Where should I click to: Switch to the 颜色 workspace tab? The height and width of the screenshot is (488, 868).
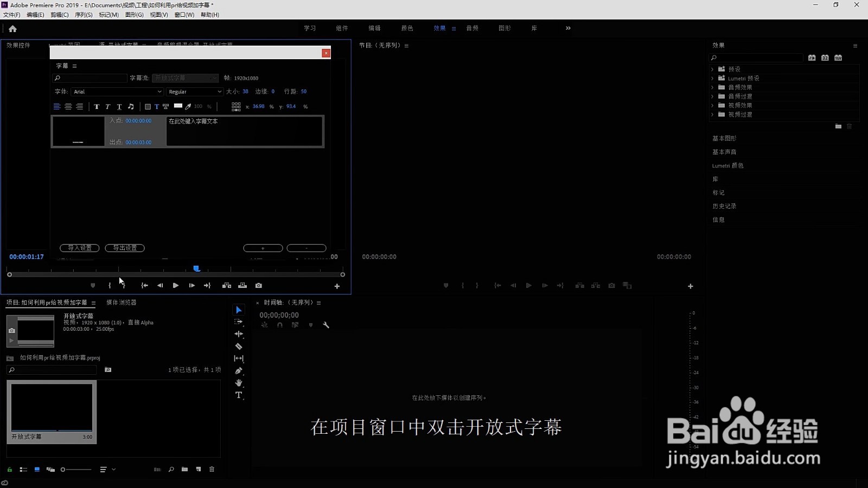(x=407, y=28)
